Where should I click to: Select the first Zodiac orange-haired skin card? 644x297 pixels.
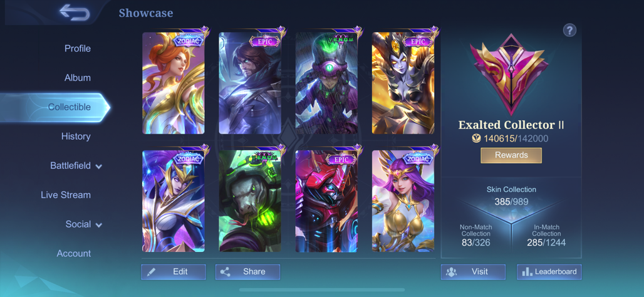click(x=174, y=83)
